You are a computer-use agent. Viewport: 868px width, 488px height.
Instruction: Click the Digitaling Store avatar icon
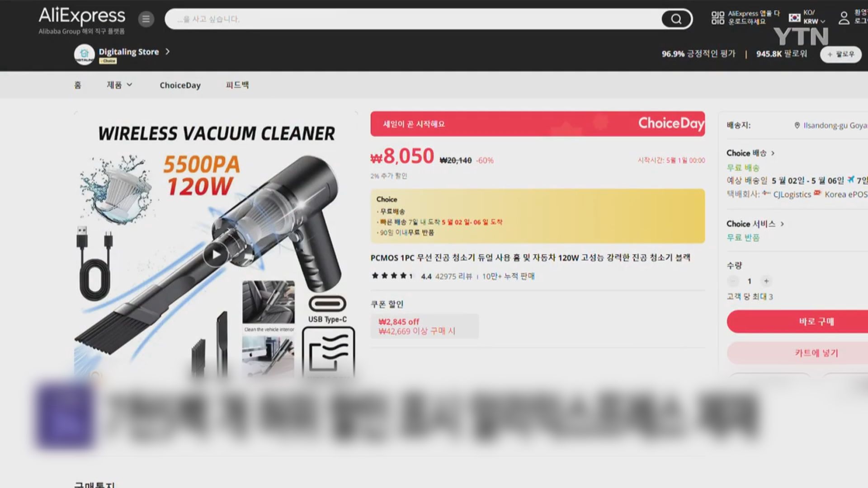coord(84,54)
